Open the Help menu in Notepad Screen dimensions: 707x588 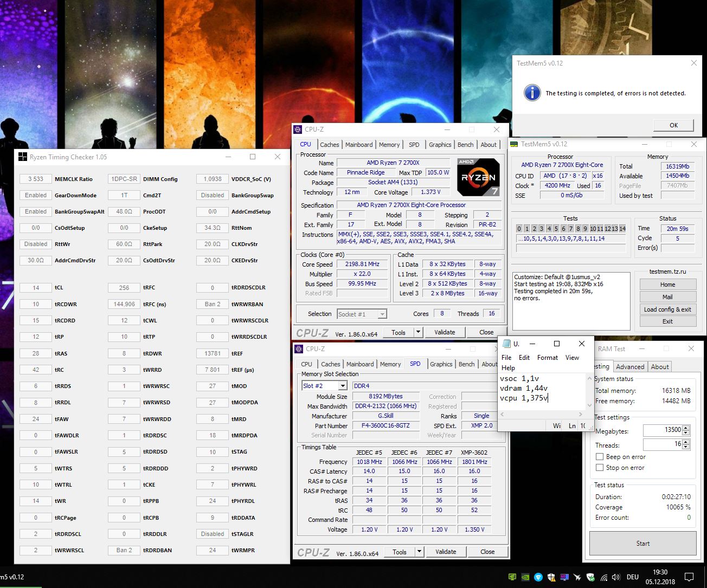[x=508, y=368]
